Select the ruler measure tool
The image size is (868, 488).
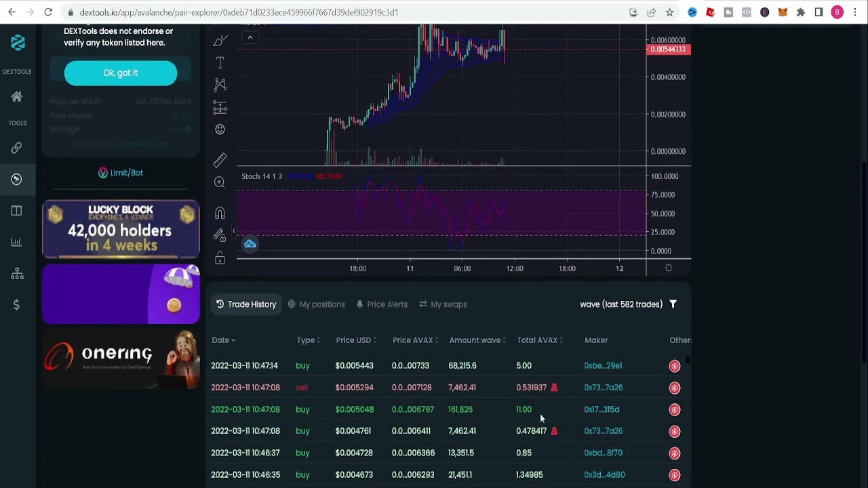click(220, 160)
